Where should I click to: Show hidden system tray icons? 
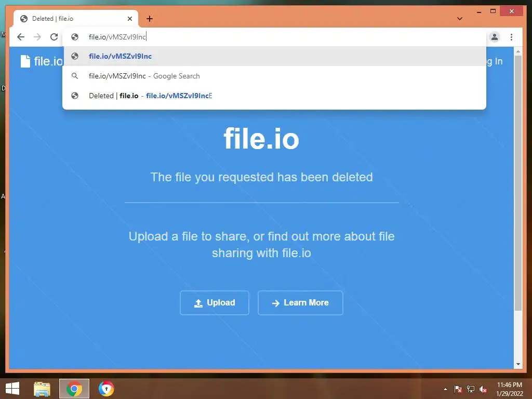tap(445, 389)
